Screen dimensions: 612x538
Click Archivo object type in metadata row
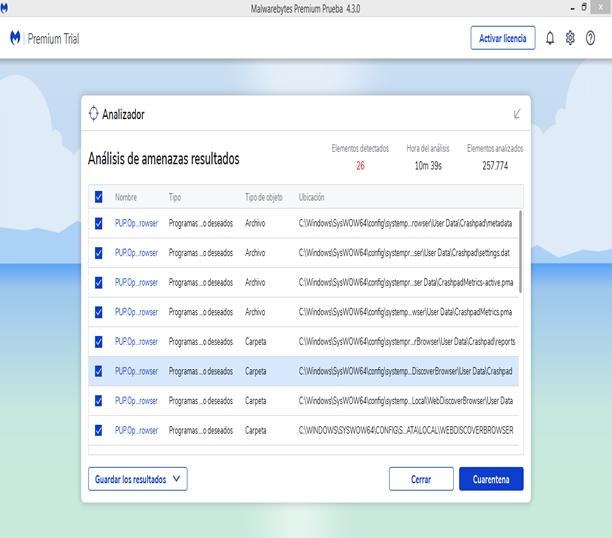pyautogui.click(x=255, y=223)
